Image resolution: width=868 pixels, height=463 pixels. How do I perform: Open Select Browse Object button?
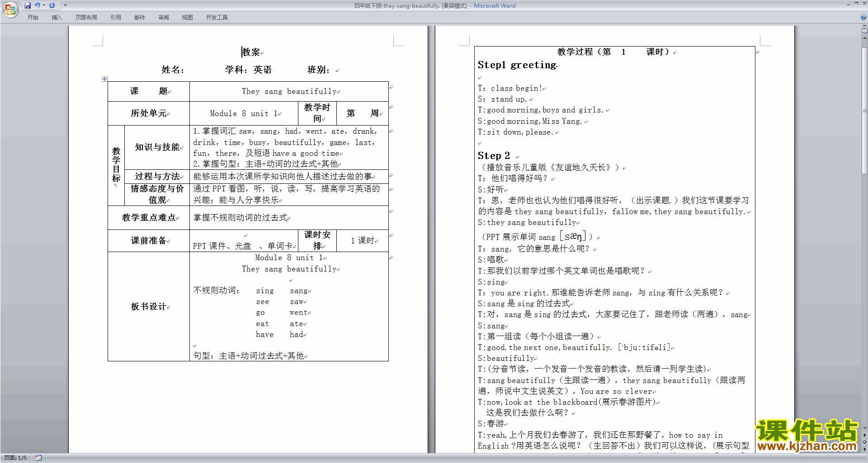864,442
